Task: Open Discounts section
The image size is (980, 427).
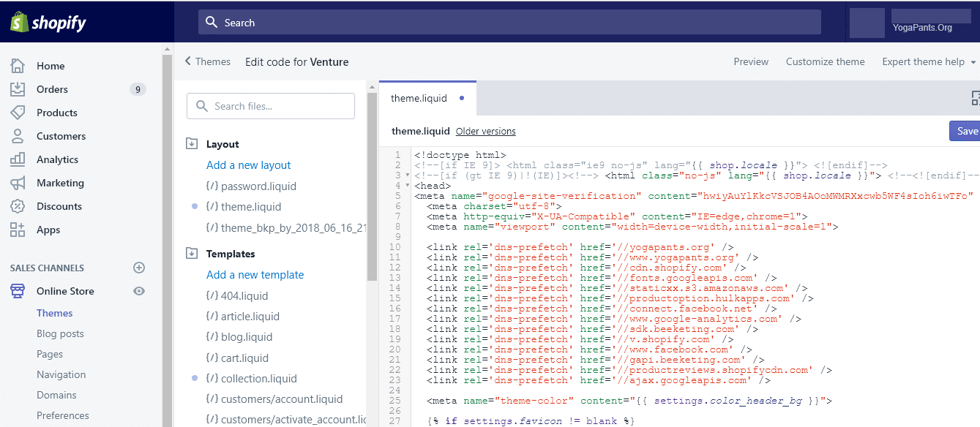Action: coord(59,206)
